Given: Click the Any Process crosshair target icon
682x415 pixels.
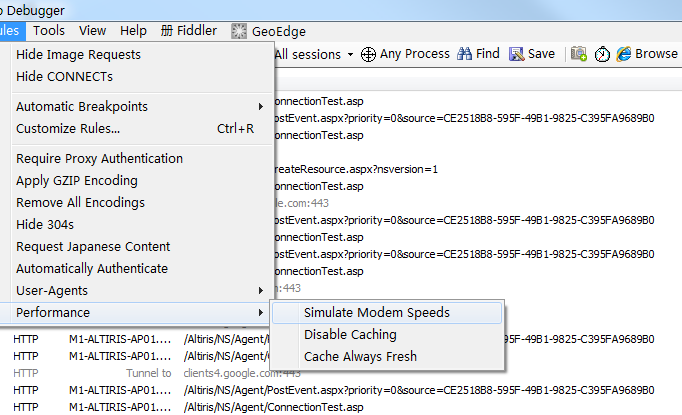Looking at the screenshot, I should (368, 54).
